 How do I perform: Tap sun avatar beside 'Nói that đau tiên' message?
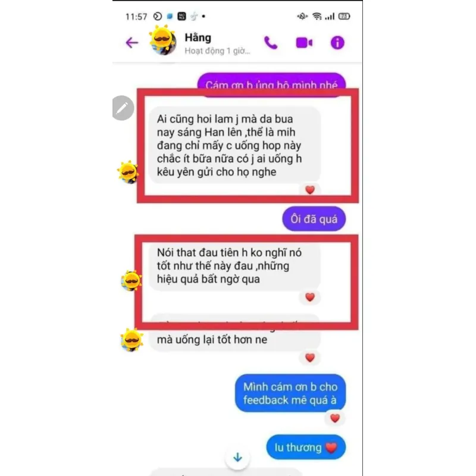tap(131, 280)
